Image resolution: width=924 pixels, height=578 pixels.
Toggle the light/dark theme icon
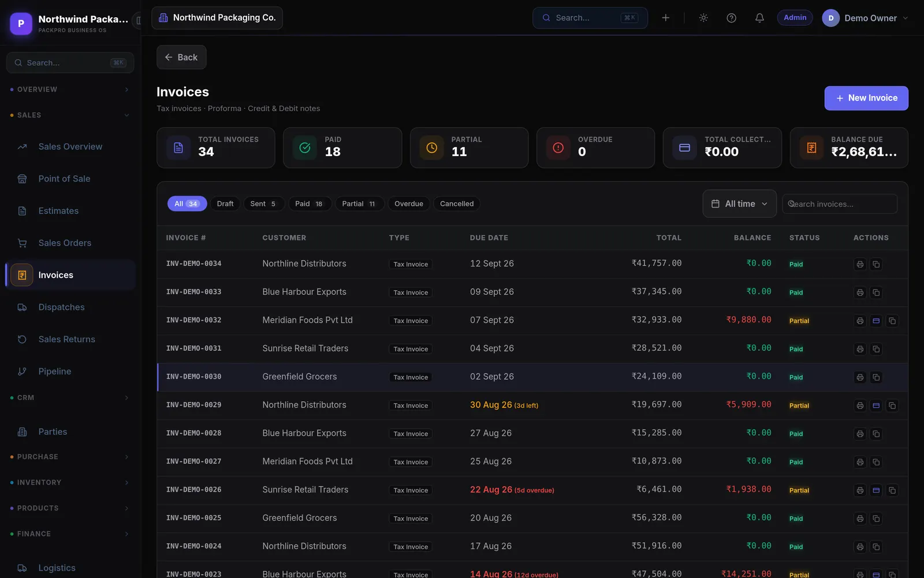click(703, 18)
